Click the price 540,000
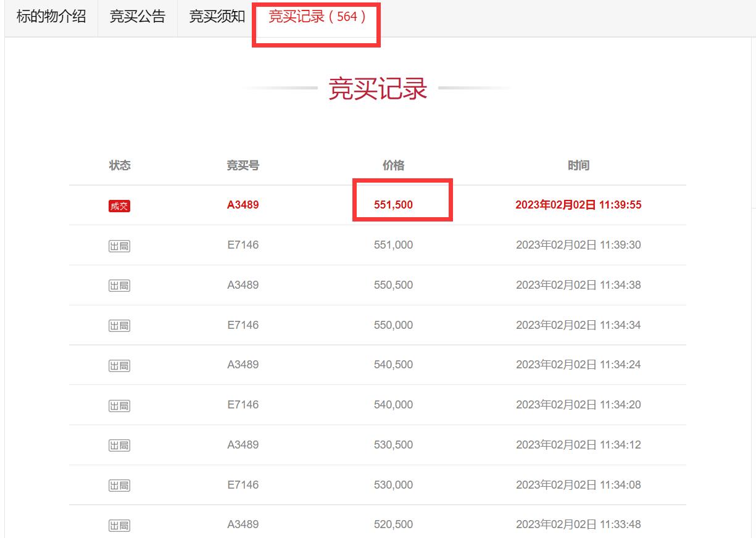This screenshot has height=538, width=756. [x=394, y=405]
